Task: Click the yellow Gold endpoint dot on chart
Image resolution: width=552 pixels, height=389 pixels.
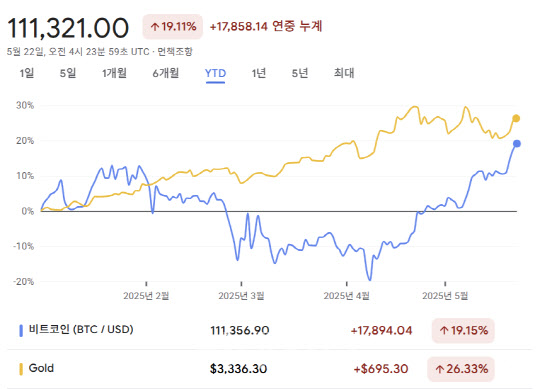Action: (x=516, y=118)
